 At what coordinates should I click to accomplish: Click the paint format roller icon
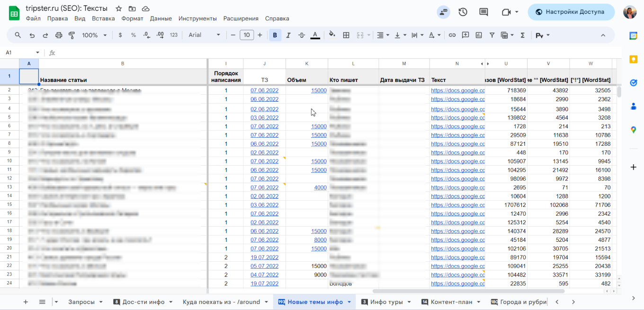[x=72, y=35]
